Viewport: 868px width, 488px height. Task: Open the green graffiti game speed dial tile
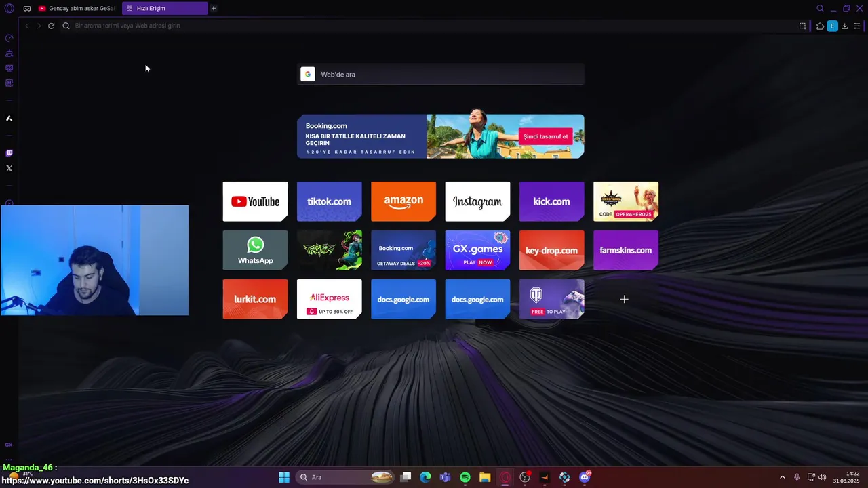coord(329,250)
